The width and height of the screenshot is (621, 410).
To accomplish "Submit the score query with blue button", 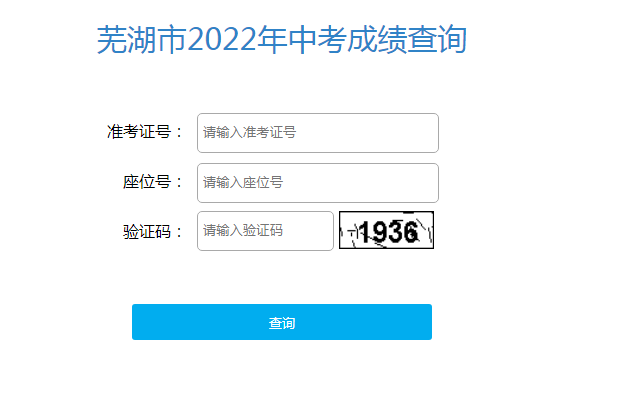I will pos(282,322).
